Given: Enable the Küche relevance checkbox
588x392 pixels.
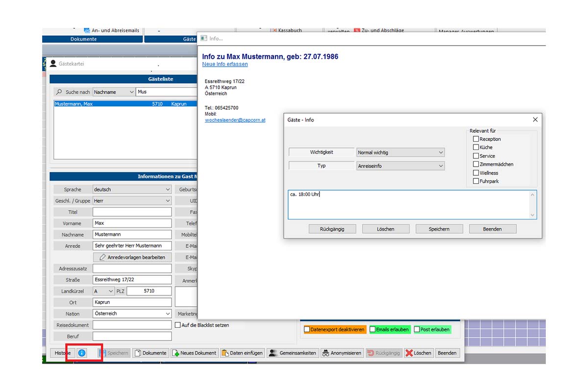Looking at the screenshot, I should click(476, 147).
